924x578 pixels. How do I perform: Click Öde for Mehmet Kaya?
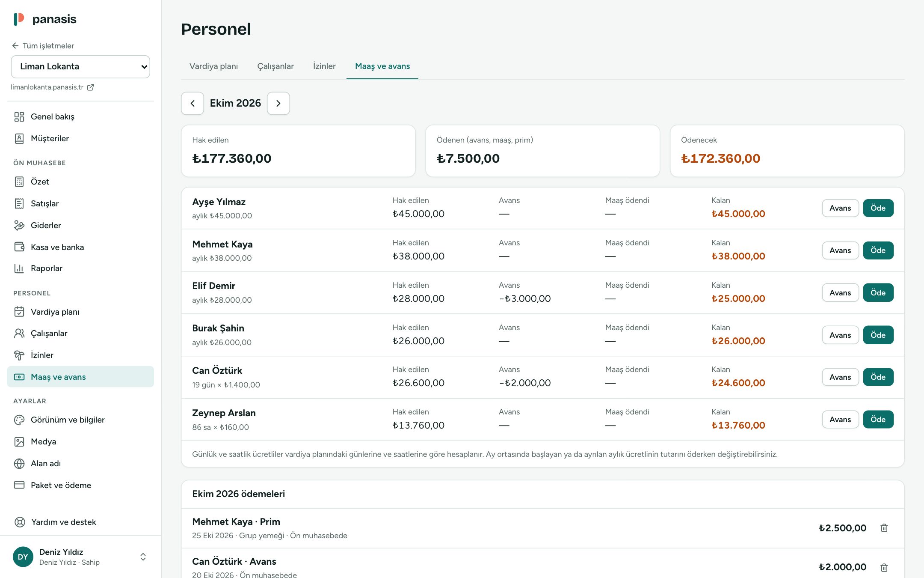click(x=878, y=250)
